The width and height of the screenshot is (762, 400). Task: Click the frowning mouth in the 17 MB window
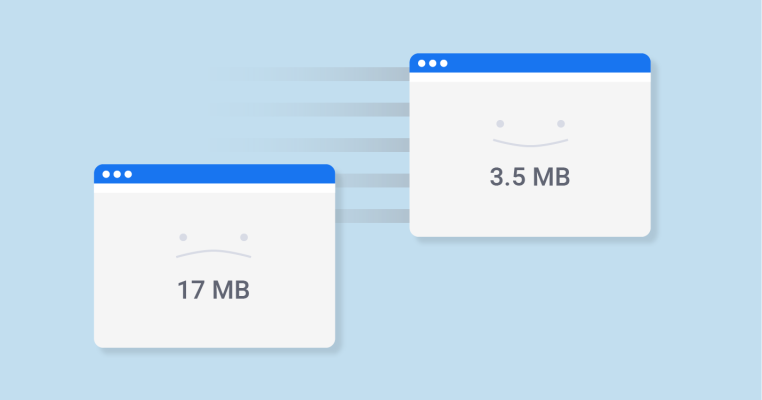213,254
